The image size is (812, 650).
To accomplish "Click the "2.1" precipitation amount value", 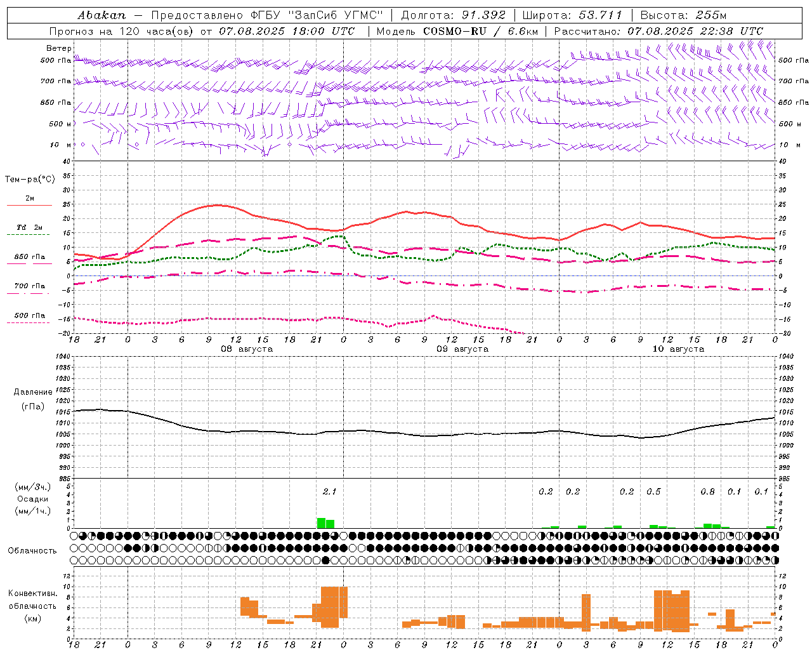I will 329,491.
